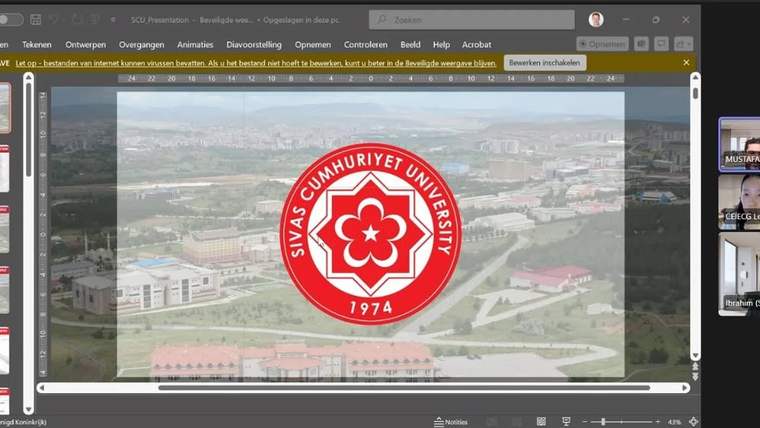Start slideshow from status bar icon
760x428 pixels.
tap(566, 422)
